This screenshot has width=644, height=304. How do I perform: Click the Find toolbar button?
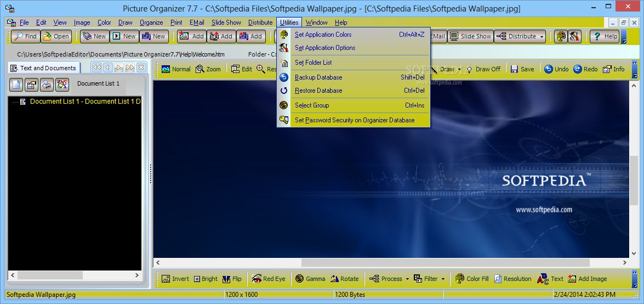tap(25, 36)
